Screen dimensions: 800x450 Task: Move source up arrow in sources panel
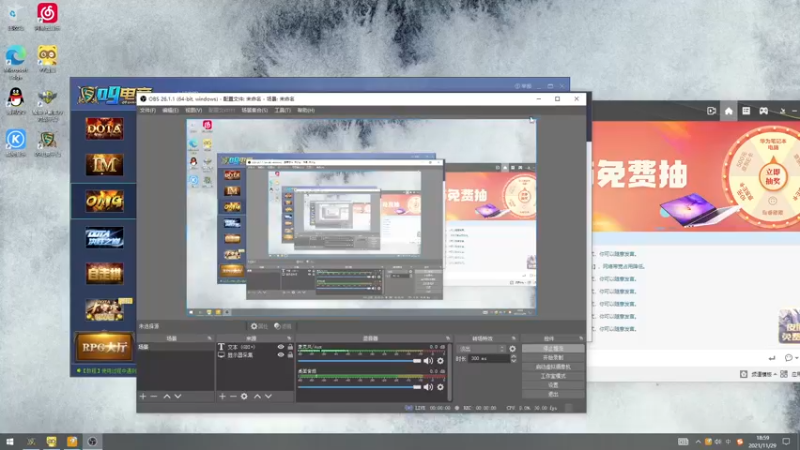257,396
